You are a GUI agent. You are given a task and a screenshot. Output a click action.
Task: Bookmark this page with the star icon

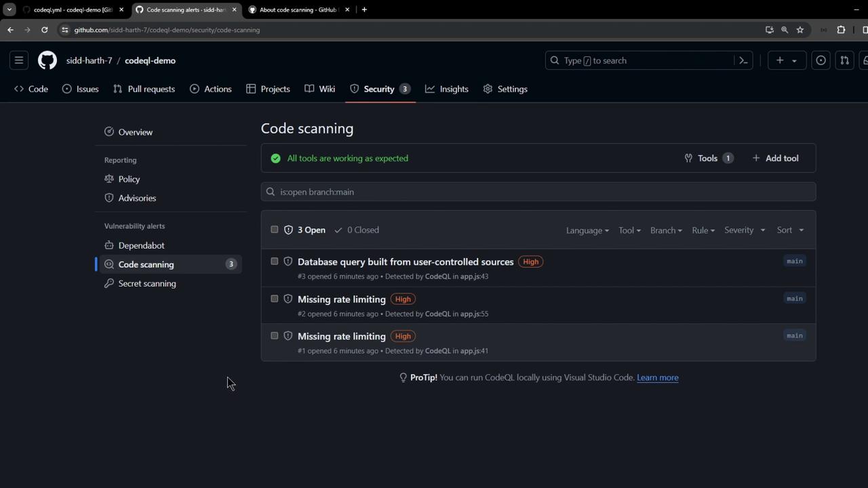click(x=800, y=30)
